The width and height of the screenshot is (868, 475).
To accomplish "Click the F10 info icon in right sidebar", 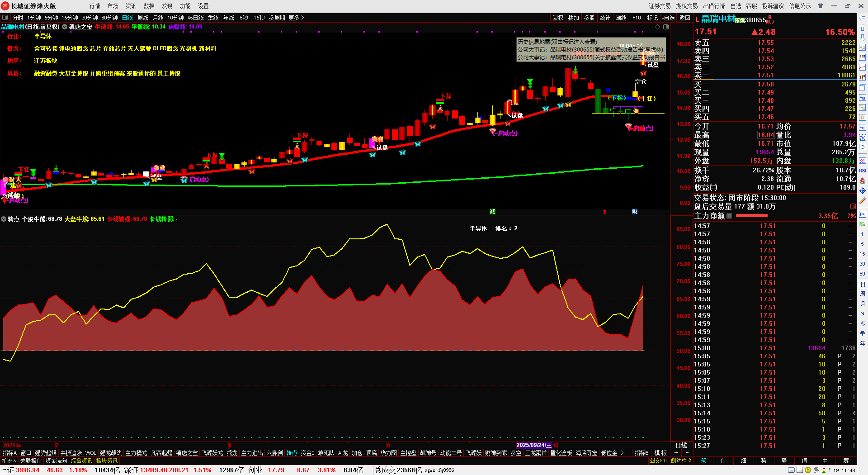I will coord(863,97).
